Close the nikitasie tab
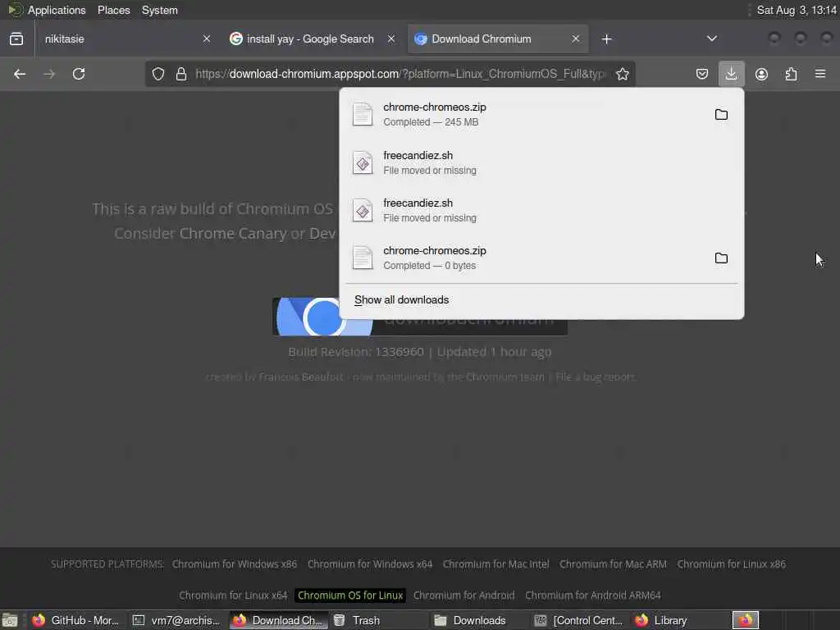The width and height of the screenshot is (840, 630). pos(207,39)
